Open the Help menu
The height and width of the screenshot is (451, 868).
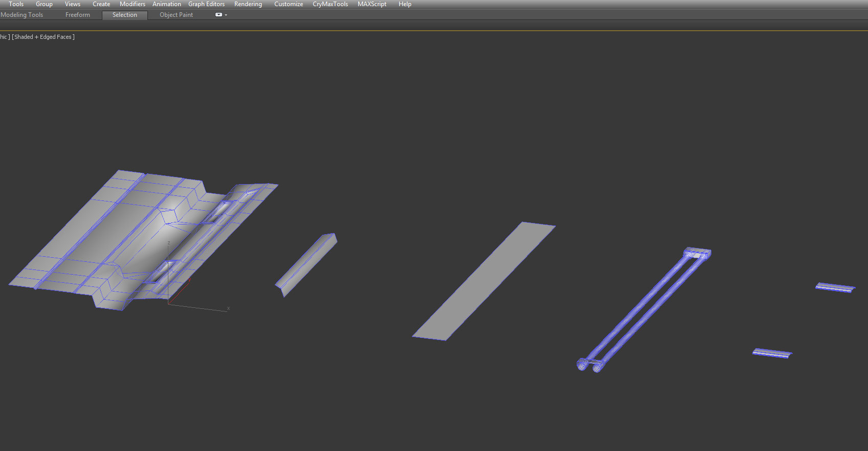[x=405, y=4]
